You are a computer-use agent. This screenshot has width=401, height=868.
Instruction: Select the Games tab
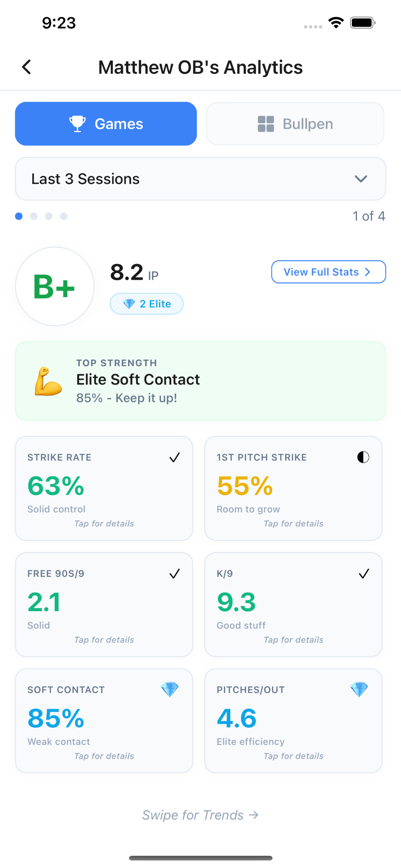coord(106,124)
